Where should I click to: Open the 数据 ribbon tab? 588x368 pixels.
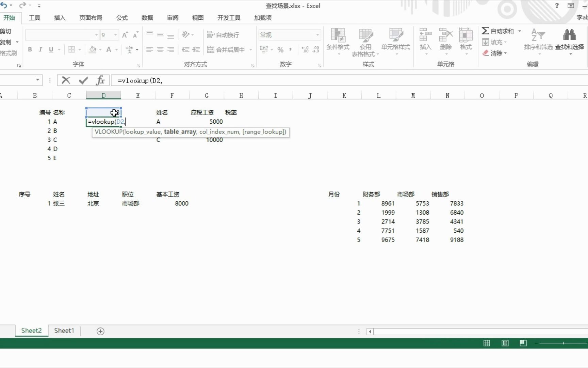tap(147, 18)
